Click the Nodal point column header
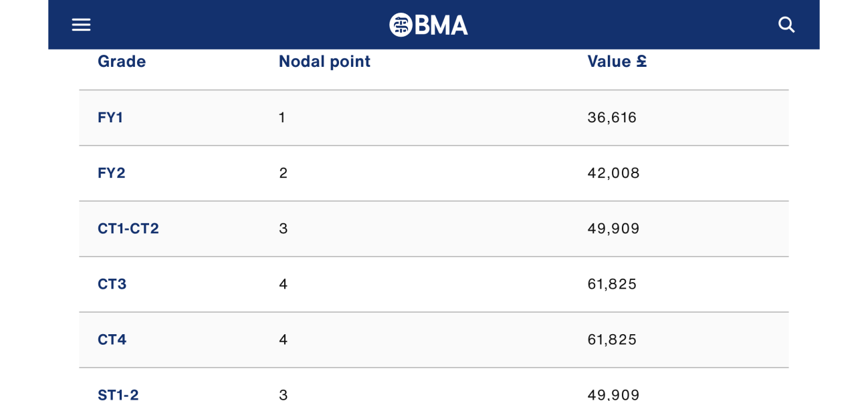The width and height of the screenshot is (868, 401). (x=324, y=61)
